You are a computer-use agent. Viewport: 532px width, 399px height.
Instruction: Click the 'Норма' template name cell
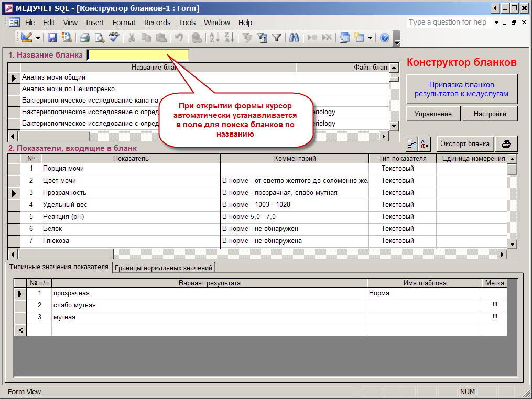[x=425, y=293]
